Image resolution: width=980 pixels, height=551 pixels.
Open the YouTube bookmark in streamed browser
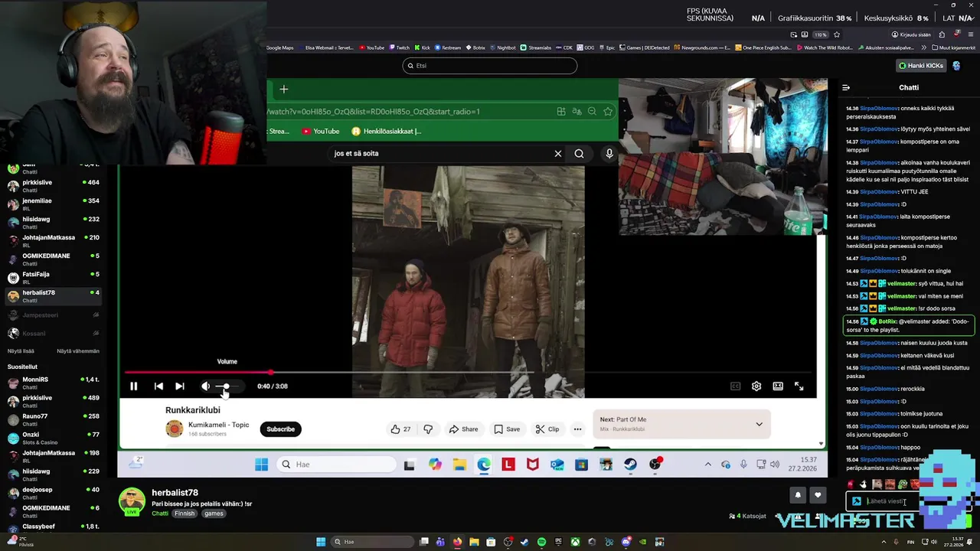point(321,131)
